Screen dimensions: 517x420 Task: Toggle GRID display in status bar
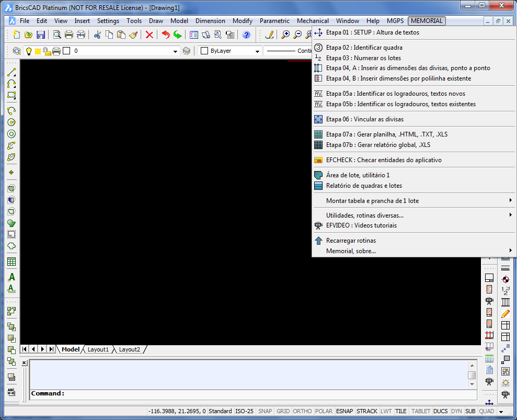coord(283,411)
